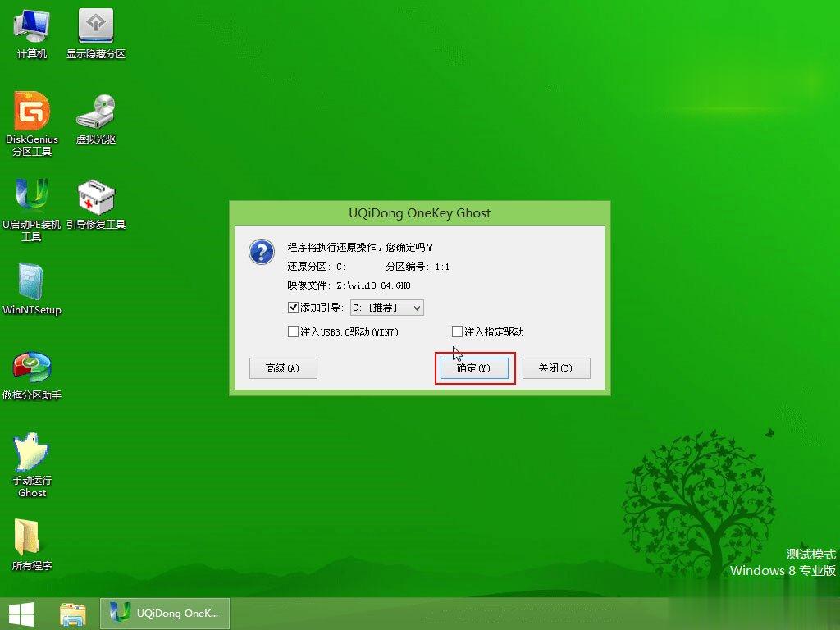The width and height of the screenshot is (840, 630).
Task: Launch DiskGenius 分区工具
Action: click(32, 125)
